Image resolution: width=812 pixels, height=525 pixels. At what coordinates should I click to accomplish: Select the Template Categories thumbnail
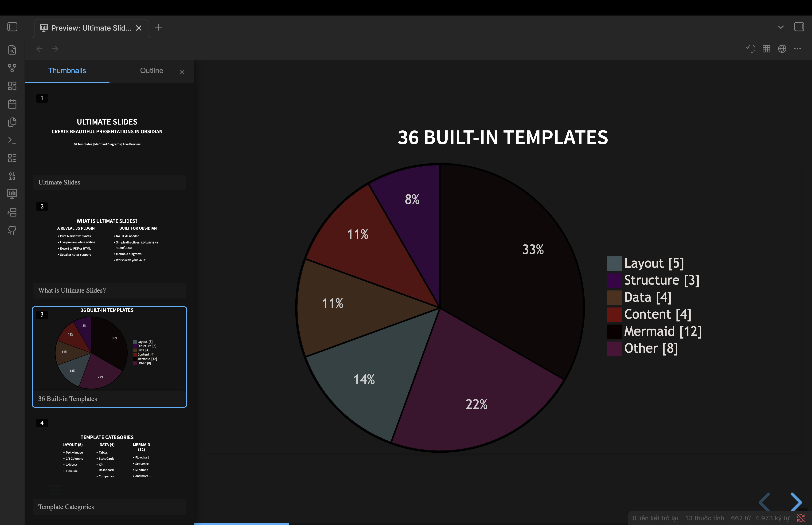109,465
